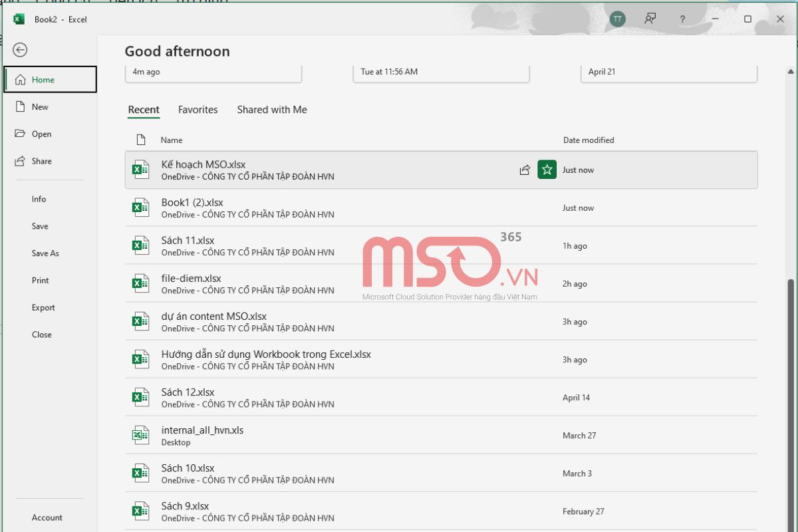Click xls icon of internal_all_hvn.xls row

pos(140,435)
